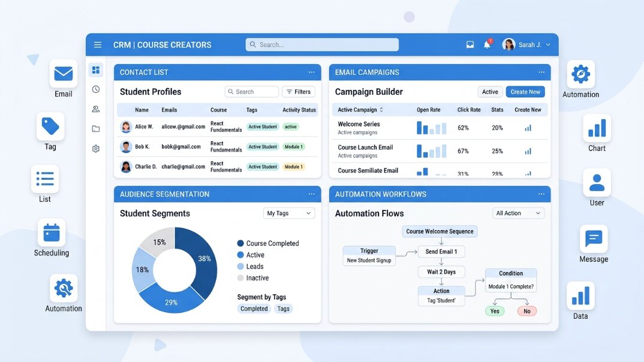Select the No branch node
Screen dimensions: 644x362
point(527,311)
